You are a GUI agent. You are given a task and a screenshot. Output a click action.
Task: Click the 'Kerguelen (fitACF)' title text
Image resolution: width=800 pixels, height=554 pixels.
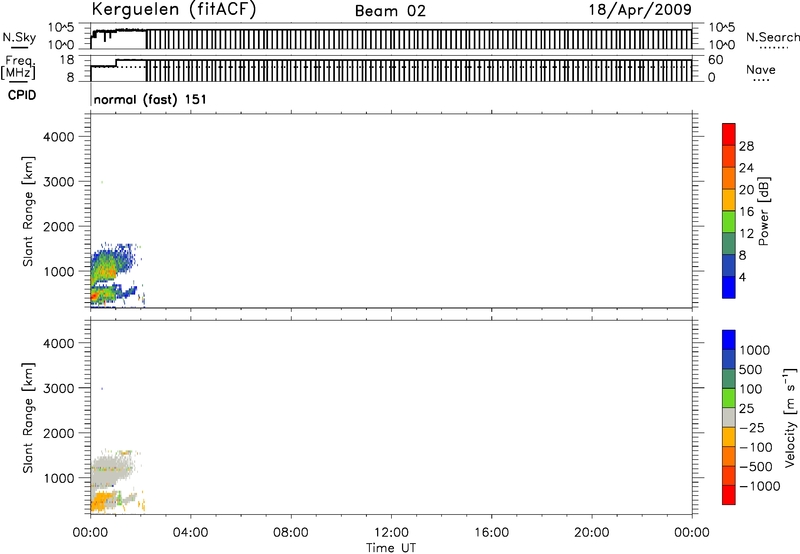point(173,10)
